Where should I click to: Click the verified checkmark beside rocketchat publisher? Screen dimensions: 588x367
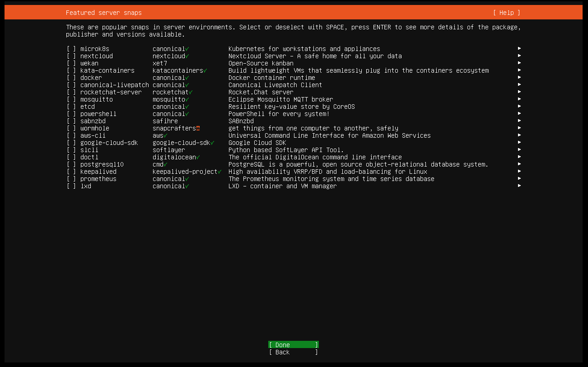(191, 92)
